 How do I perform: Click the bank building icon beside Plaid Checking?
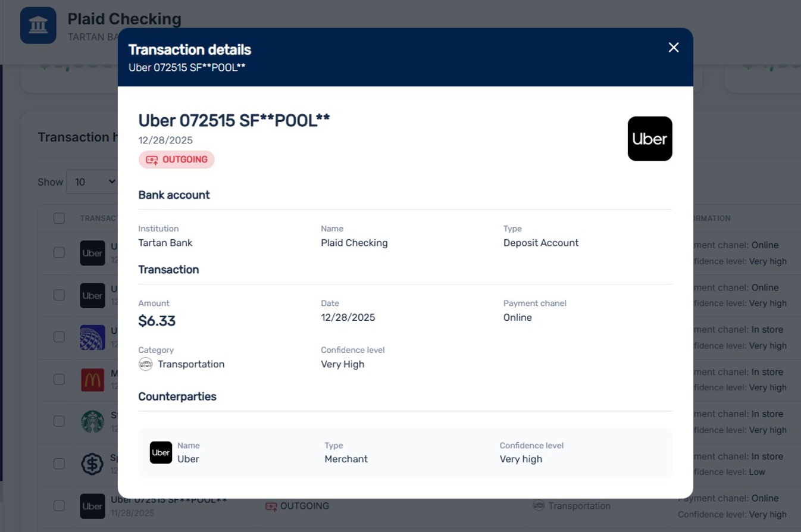[38, 26]
